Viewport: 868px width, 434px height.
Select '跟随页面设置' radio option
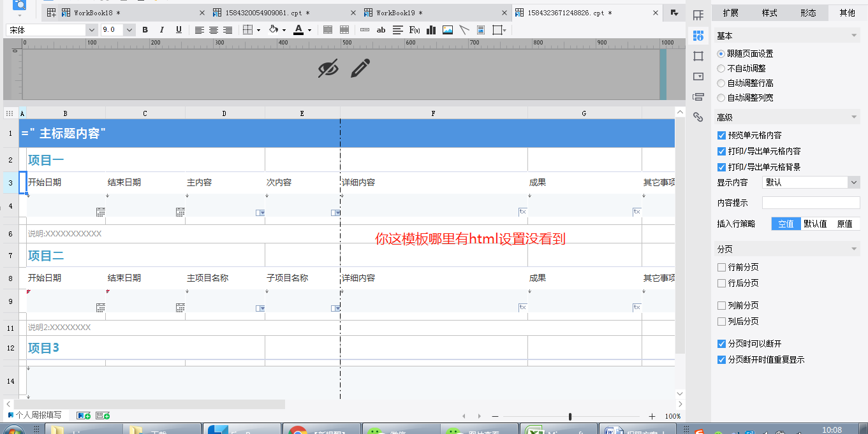[x=746, y=54]
